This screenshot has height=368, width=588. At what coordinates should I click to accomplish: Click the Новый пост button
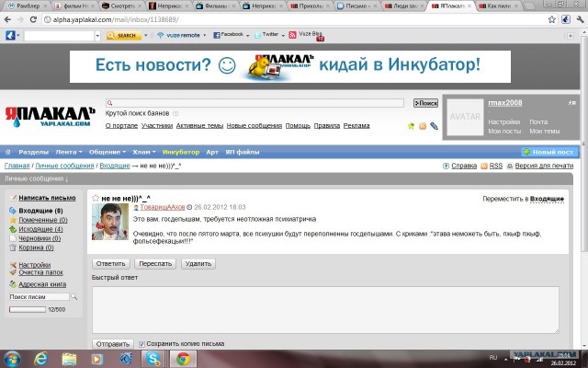pyautogui.click(x=552, y=152)
